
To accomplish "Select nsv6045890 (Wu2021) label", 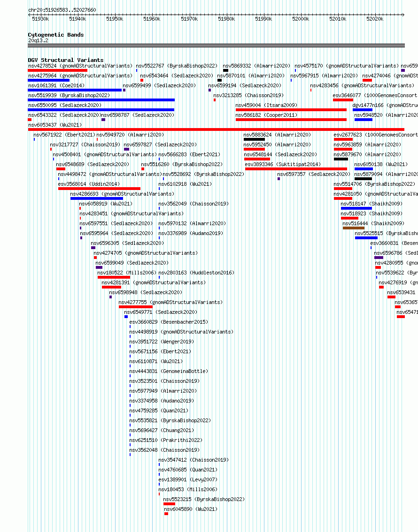I will 191,509.
